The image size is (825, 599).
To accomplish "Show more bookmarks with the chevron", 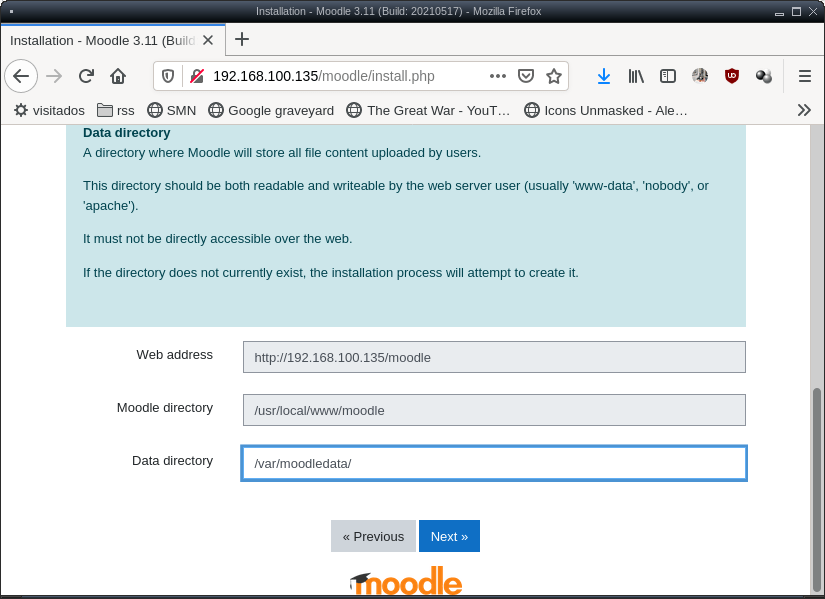I will pyautogui.click(x=804, y=110).
